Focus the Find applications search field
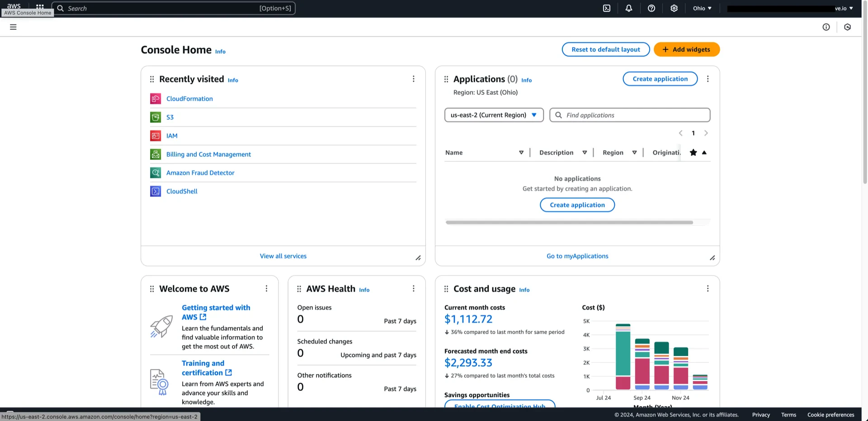This screenshot has height=421, width=868. point(630,115)
